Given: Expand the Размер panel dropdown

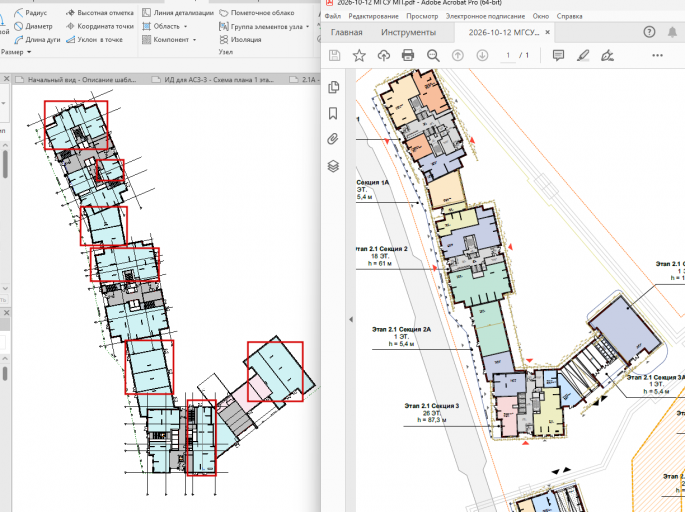Looking at the screenshot, I should pos(29,52).
